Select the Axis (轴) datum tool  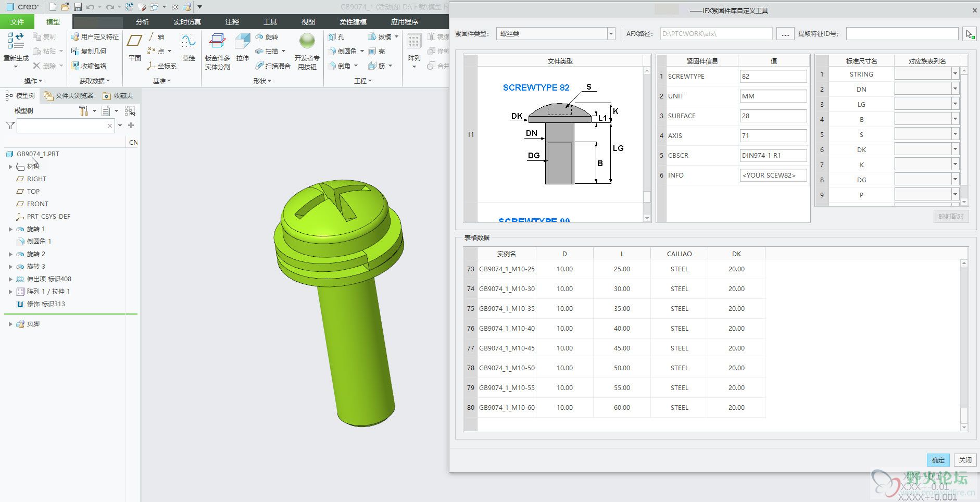click(156, 36)
